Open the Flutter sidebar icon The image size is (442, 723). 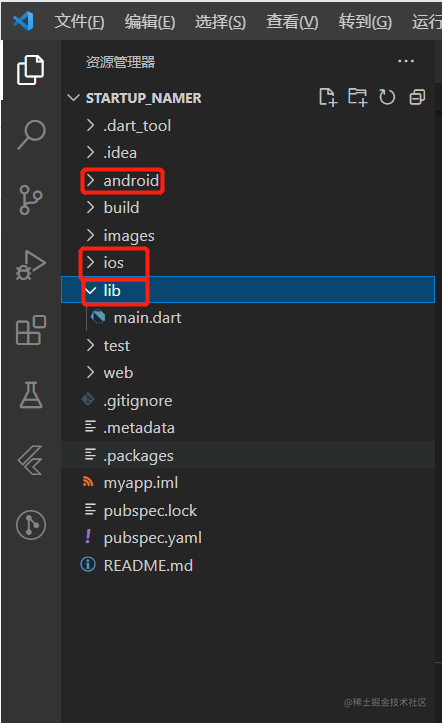[30, 460]
